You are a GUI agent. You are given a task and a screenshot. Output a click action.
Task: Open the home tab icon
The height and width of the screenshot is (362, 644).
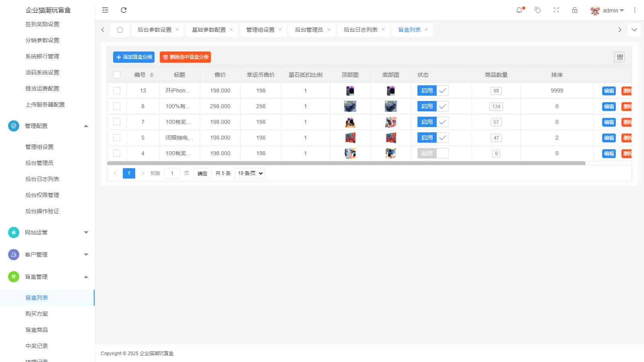coord(120,30)
